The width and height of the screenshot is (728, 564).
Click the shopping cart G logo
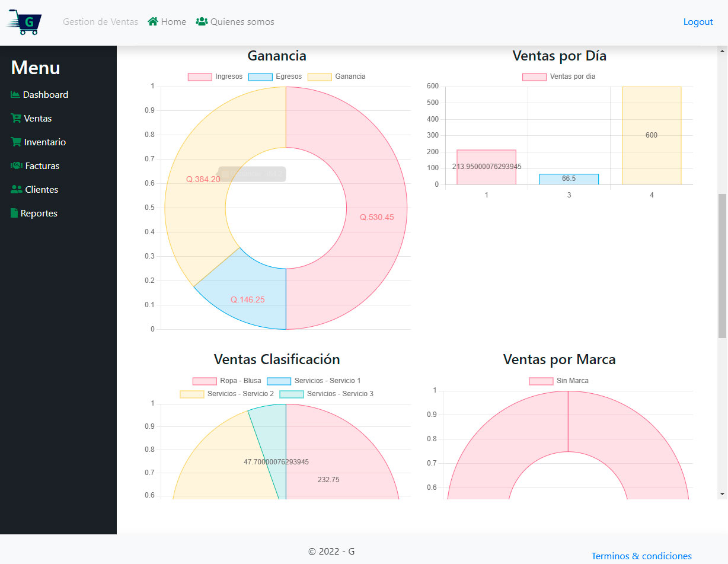pyautogui.click(x=24, y=22)
